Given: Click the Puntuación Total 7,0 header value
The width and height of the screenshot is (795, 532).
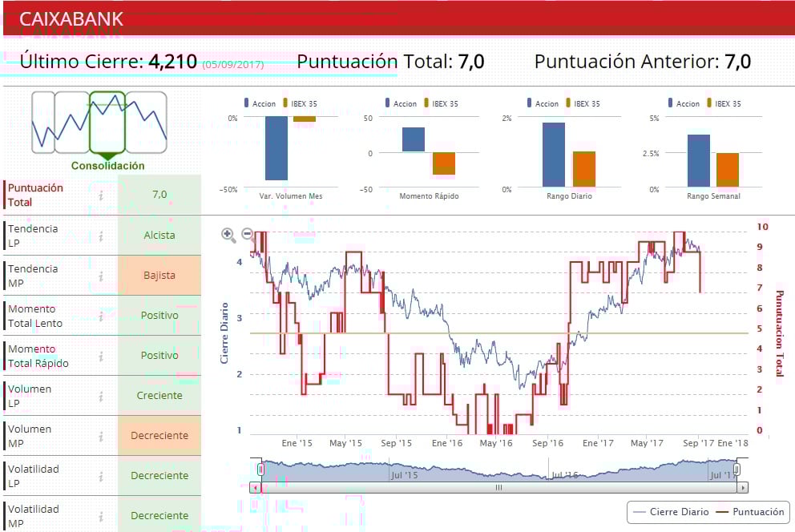Looking at the screenshot, I should pyautogui.click(x=471, y=62).
